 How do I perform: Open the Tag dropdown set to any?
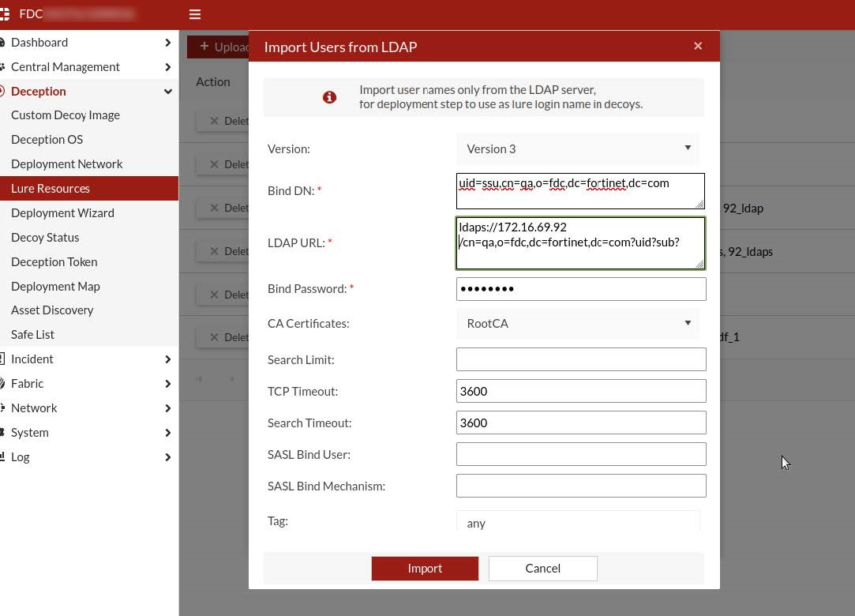(x=578, y=522)
